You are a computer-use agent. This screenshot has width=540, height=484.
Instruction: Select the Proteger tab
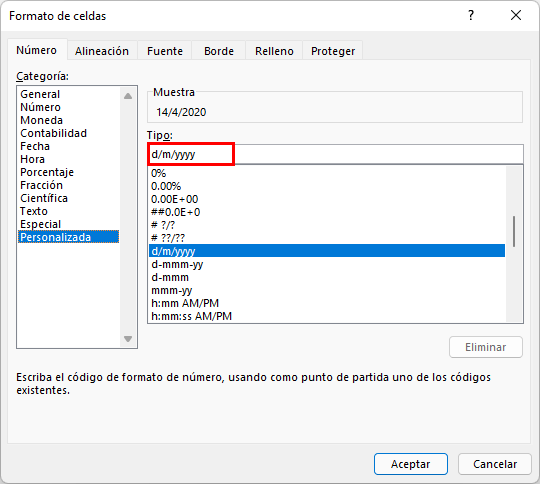click(333, 51)
